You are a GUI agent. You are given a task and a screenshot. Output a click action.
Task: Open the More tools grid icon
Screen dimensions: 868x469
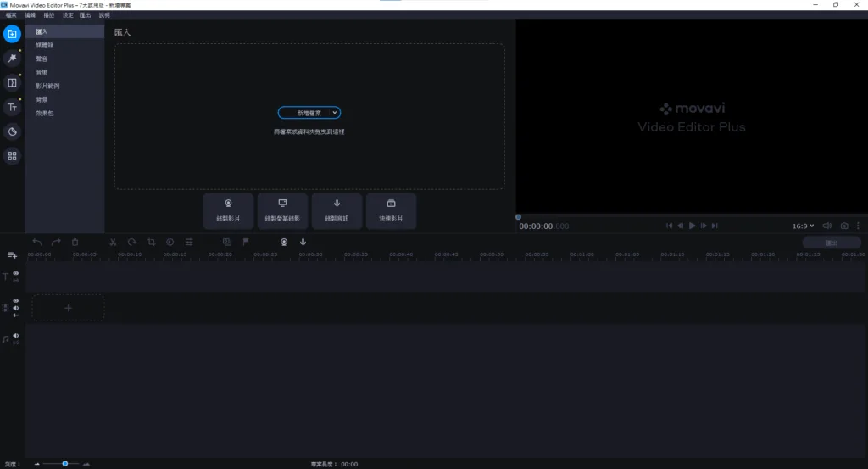[12, 155]
